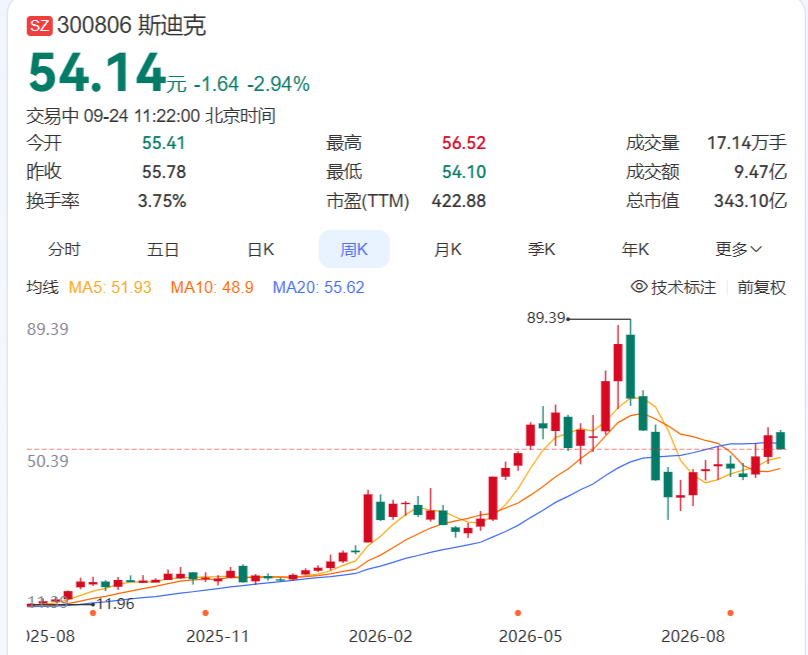Click the 市盈(TTM) value 422.88
The width and height of the screenshot is (808, 655).
coord(459,201)
